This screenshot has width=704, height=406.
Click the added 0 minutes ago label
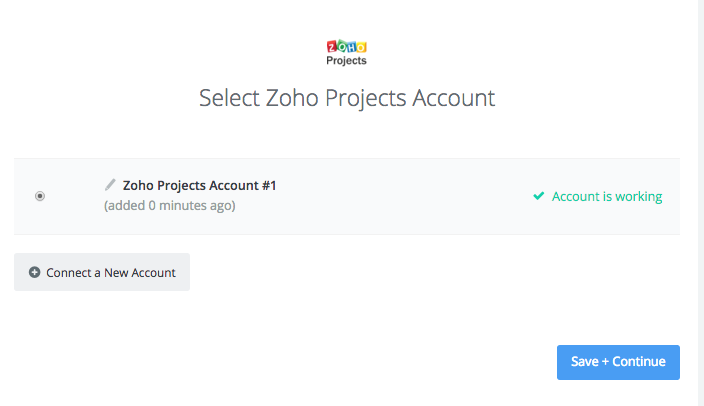pyautogui.click(x=170, y=206)
